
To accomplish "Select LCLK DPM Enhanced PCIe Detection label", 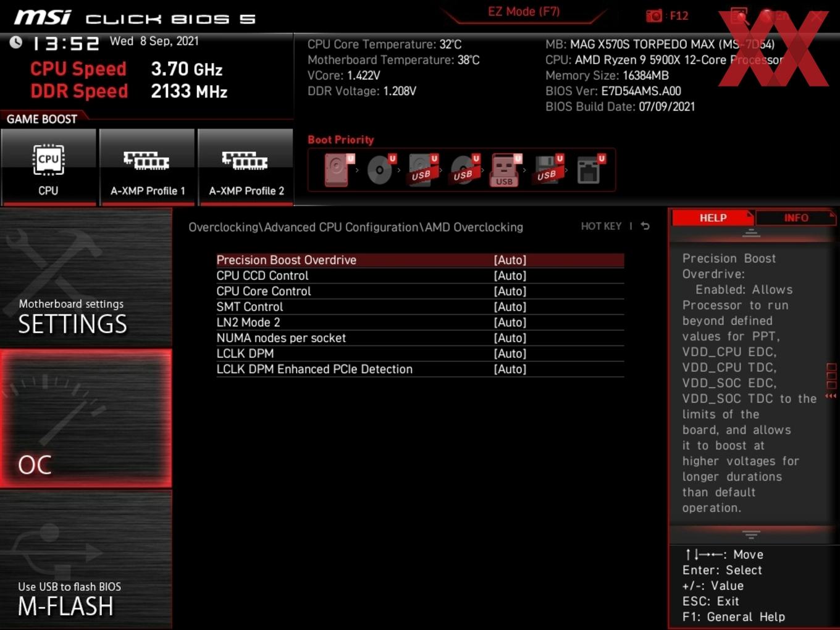I will (314, 369).
